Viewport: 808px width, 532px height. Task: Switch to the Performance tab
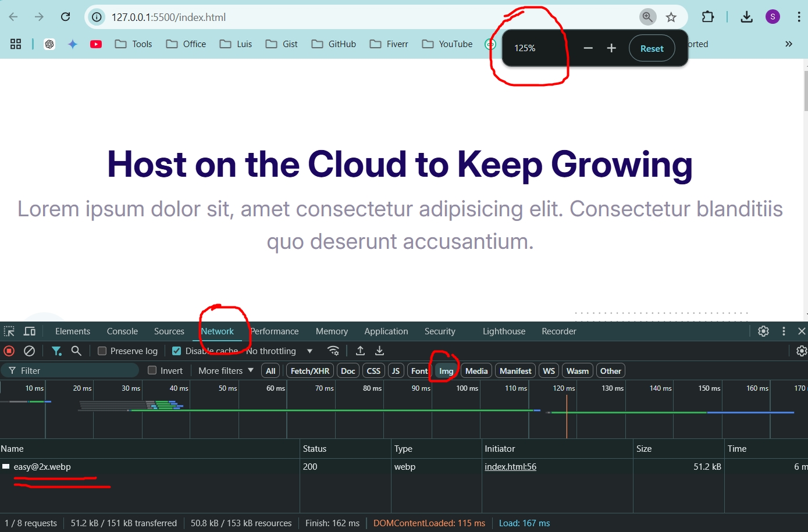pyautogui.click(x=275, y=331)
